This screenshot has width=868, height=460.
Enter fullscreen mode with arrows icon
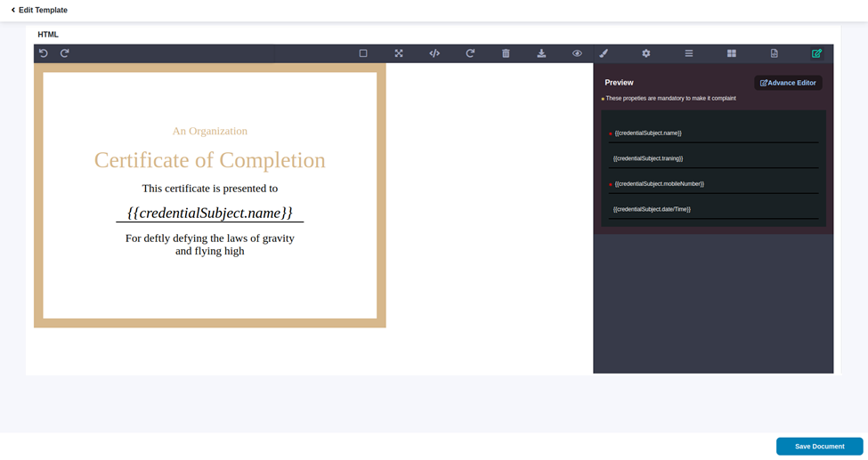click(x=399, y=53)
